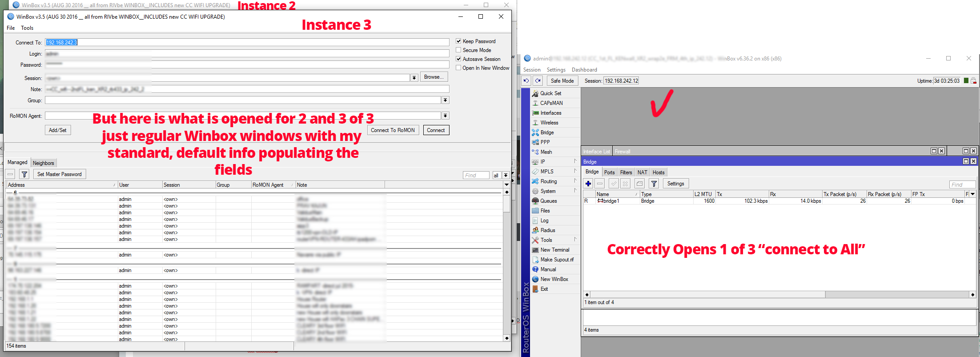The image size is (980, 357).
Task: Open the column chooser dropdown of the Managed table
Action: coord(506,185)
